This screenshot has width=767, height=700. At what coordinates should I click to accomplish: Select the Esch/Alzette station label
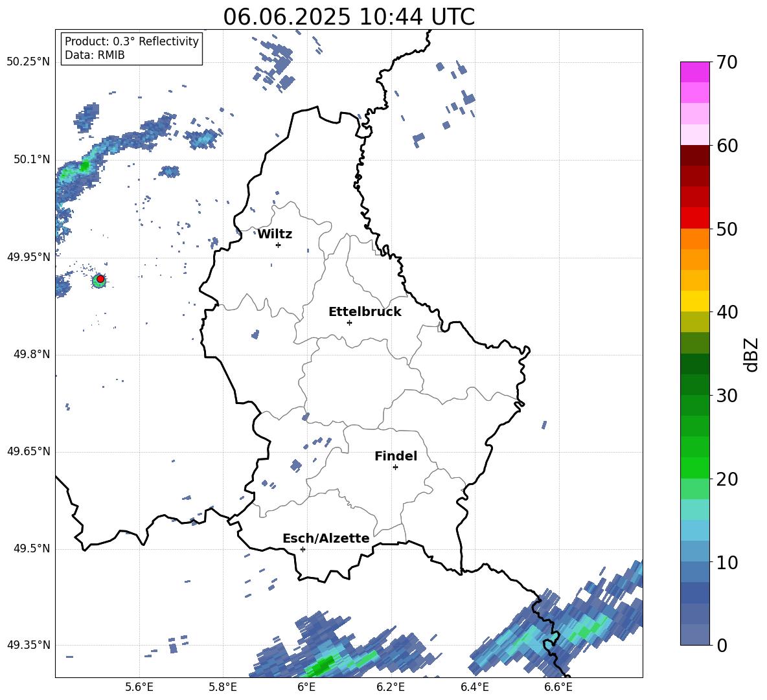326,538
